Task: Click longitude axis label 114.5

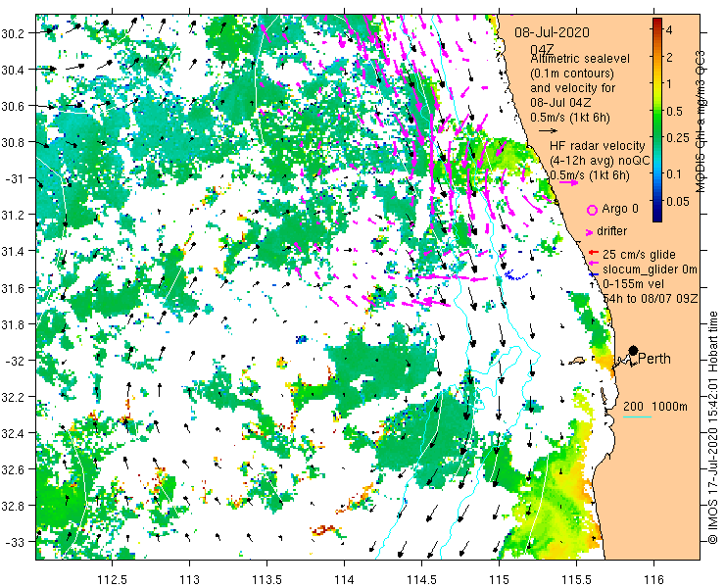Action: pyautogui.click(x=421, y=579)
